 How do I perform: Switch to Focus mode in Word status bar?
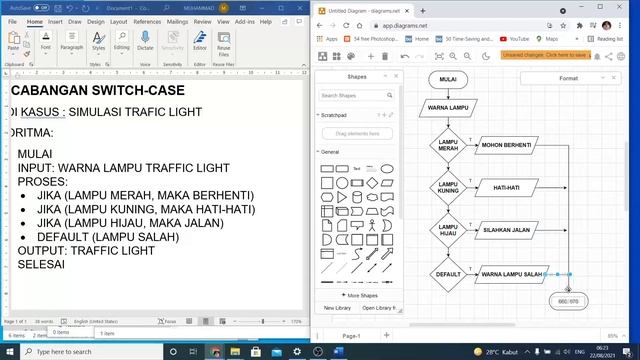tap(167, 322)
